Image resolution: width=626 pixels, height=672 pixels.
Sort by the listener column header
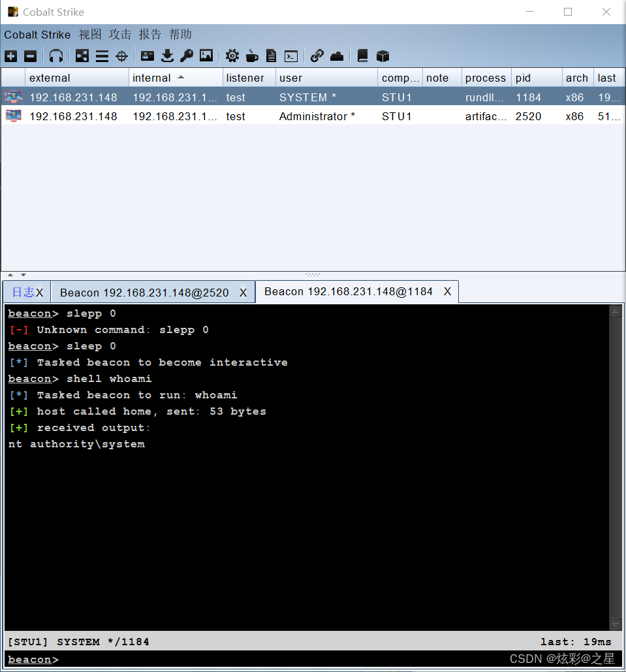(x=249, y=78)
